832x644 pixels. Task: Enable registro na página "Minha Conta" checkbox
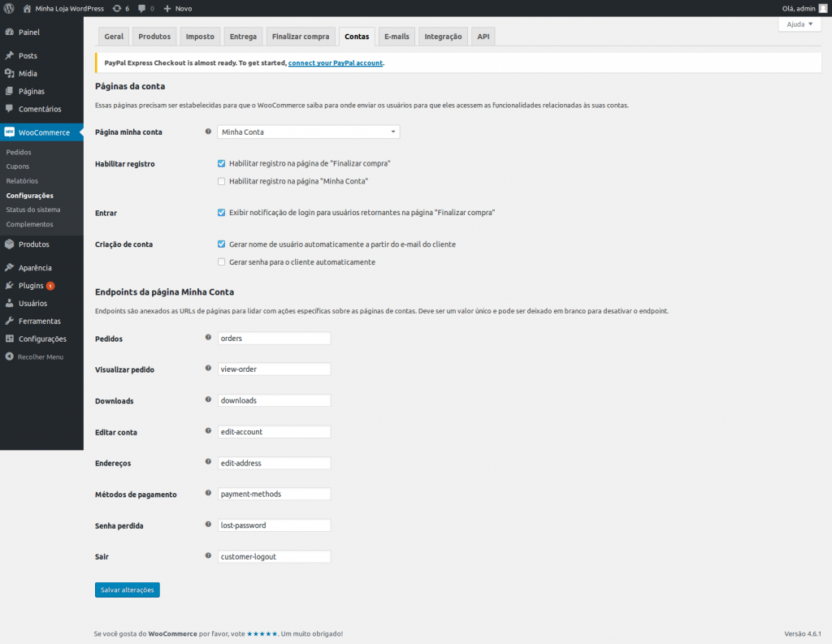(221, 180)
